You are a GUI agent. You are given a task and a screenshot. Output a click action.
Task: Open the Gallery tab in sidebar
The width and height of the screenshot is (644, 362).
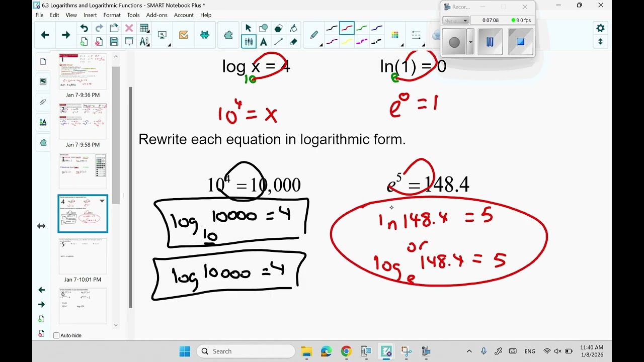click(43, 81)
